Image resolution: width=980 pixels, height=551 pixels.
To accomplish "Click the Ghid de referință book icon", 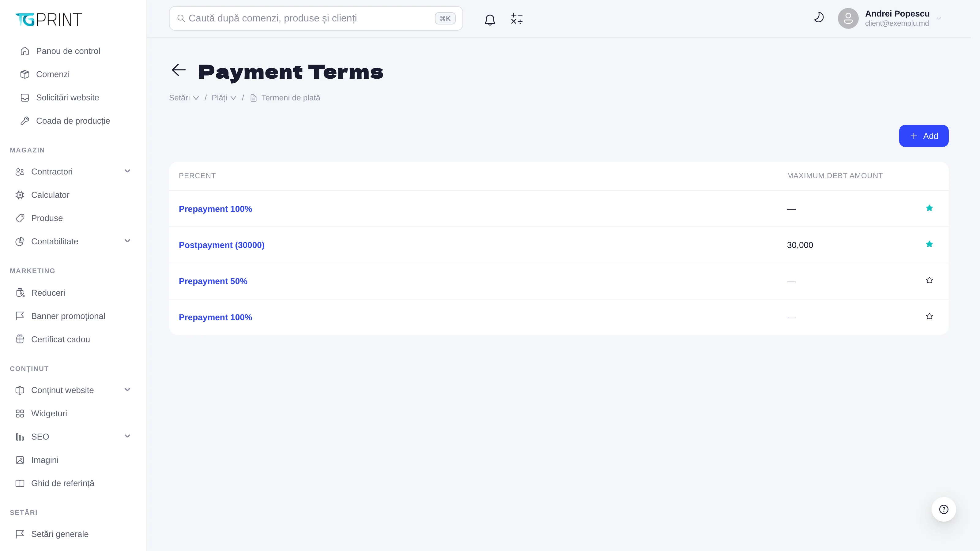I will coord(20,483).
